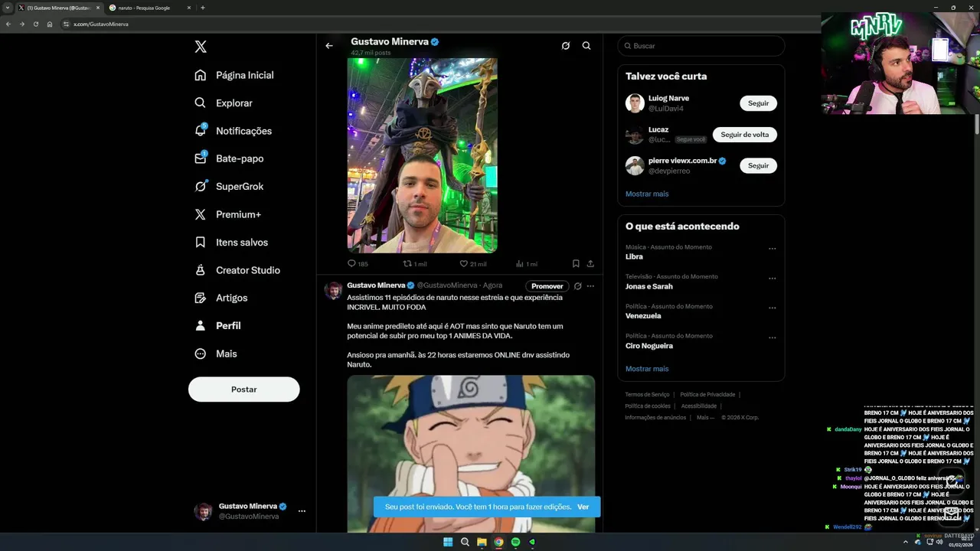This screenshot has height=551, width=980.
Task: Open the X logo home icon
Action: [x=201, y=47]
